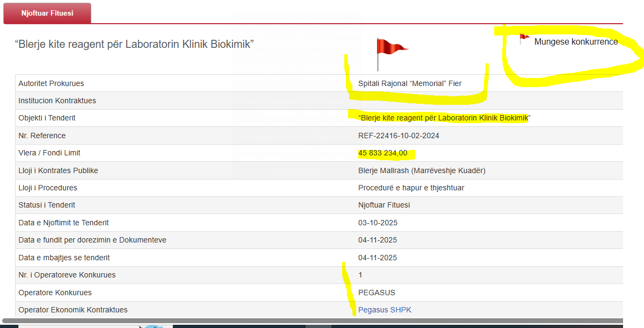The height and width of the screenshot is (328, 644).
Task: Select the PEGASUS competing operator value
Action: 377,293
